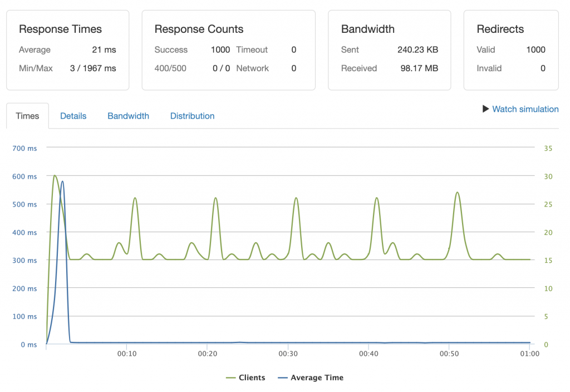
Task: Select the average value 21 ms
Action: (104, 50)
